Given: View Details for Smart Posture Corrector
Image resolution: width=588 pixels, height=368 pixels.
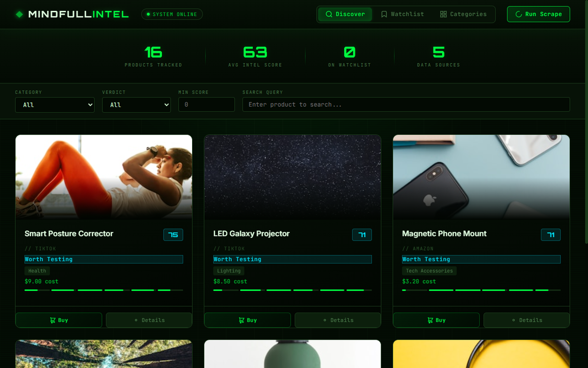Looking at the screenshot, I should click(x=149, y=320).
